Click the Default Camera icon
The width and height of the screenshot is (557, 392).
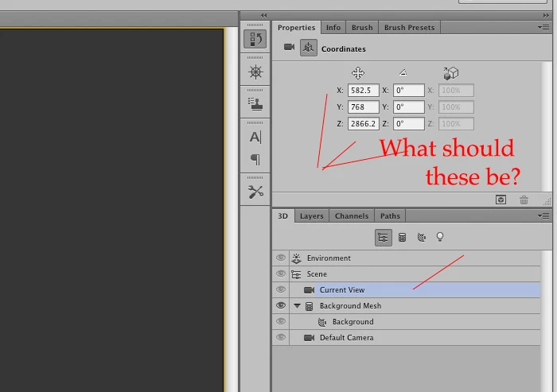tap(309, 338)
